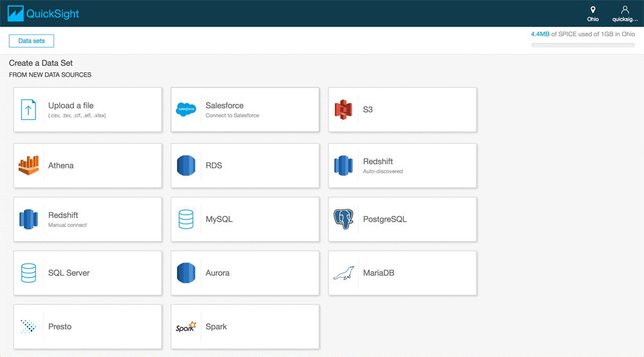Image resolution: width=644 pixels, height=357 pixels.
Task: Open the quicksig... user account icon
Action: 625,10
